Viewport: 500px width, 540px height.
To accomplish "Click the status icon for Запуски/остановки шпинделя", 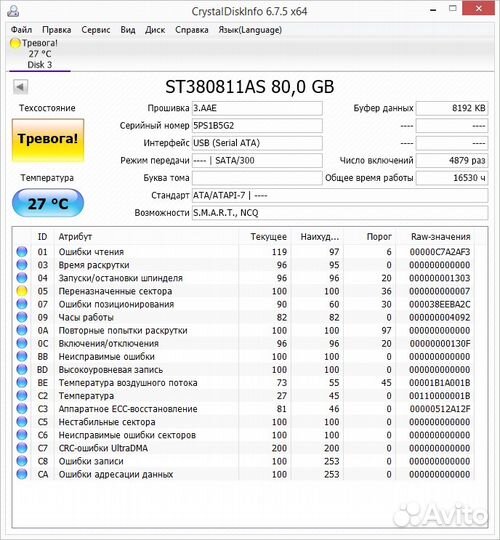I will point(22,278).
